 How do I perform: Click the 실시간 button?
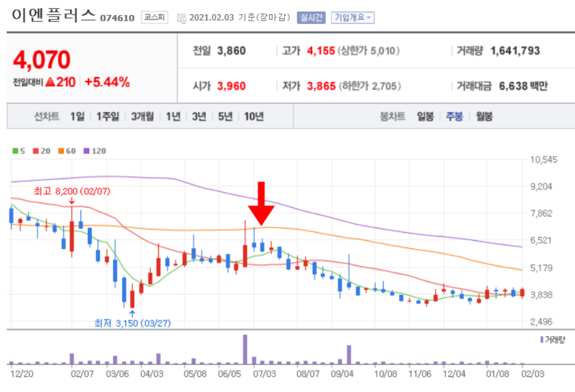(x=311, y=18)
